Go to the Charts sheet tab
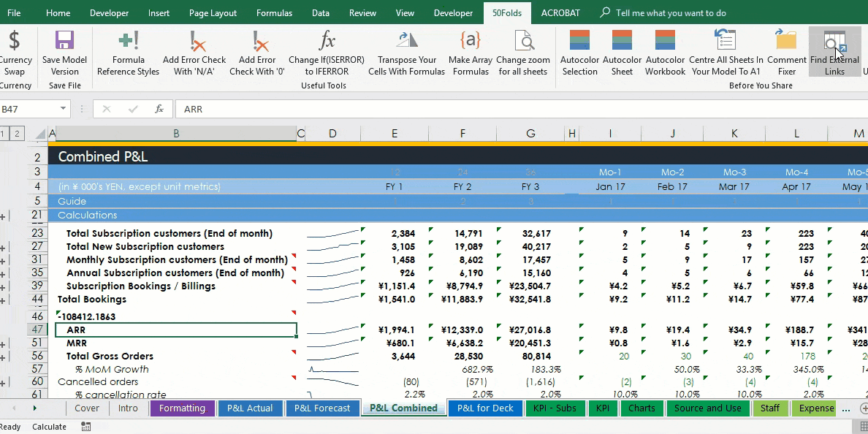868x434 pixels. pyautogui.click(x=642, y=408)
